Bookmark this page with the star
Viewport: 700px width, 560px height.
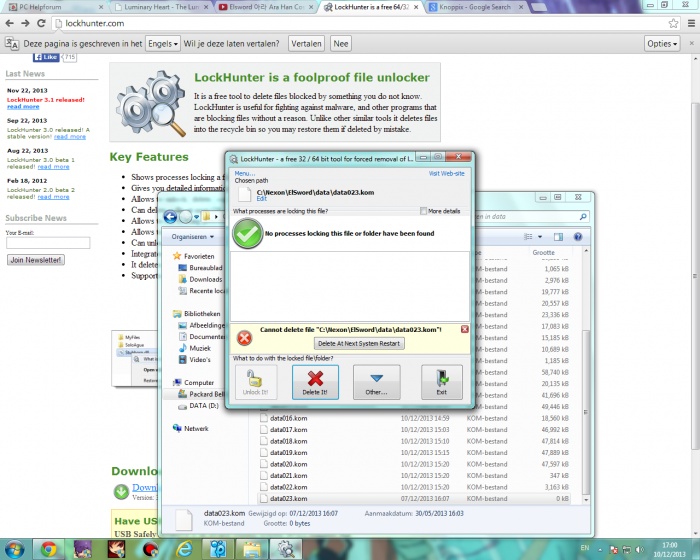click(673, 23)
